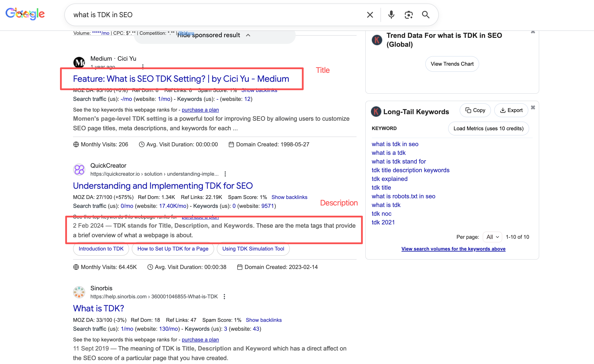Open Feature: What is SEO TDK Setting result
The image size is (594, 364).
(x=181, y=79)
